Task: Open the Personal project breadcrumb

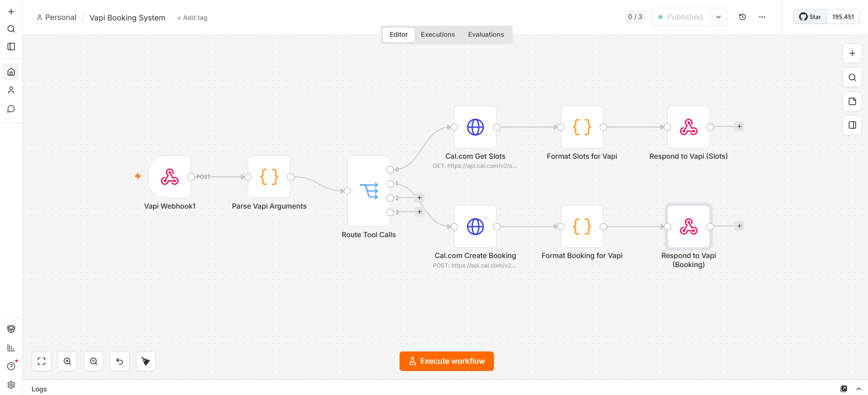Action: point(57,17)
